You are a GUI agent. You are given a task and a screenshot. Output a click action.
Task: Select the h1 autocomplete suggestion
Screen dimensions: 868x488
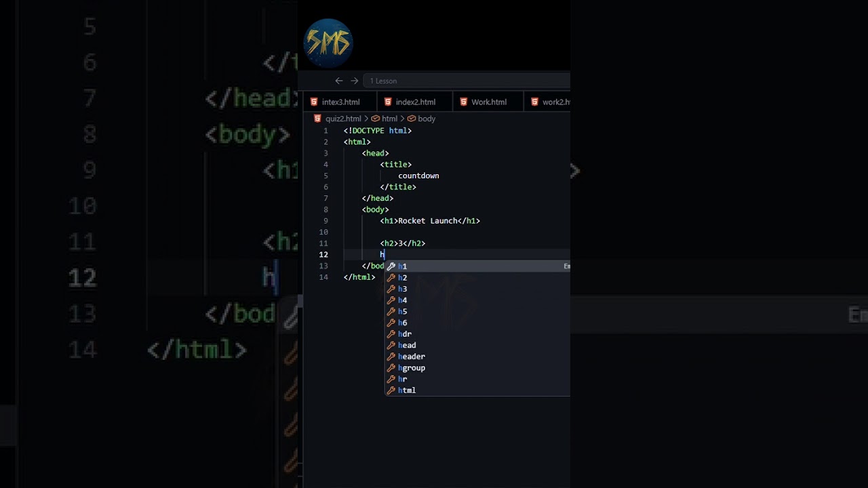pos(477,266)
